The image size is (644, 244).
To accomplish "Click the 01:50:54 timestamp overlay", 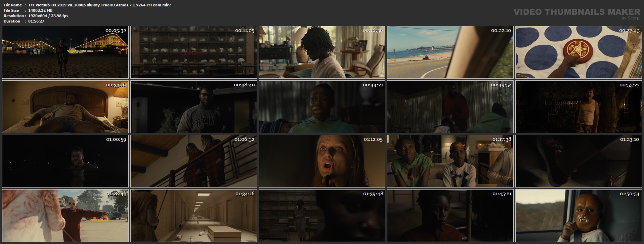I will [630, 194].
